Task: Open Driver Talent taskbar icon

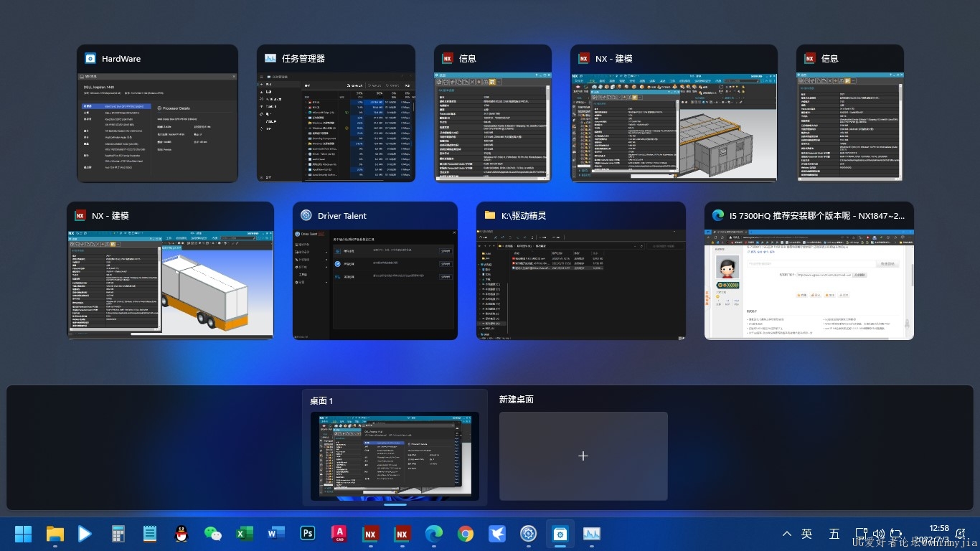Action: click(529, 534)
